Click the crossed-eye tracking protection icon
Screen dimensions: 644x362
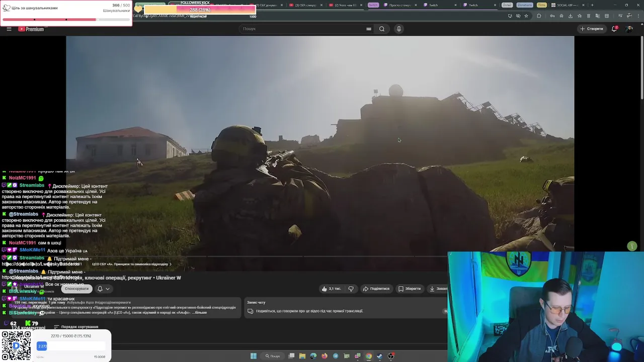[518, 16]
